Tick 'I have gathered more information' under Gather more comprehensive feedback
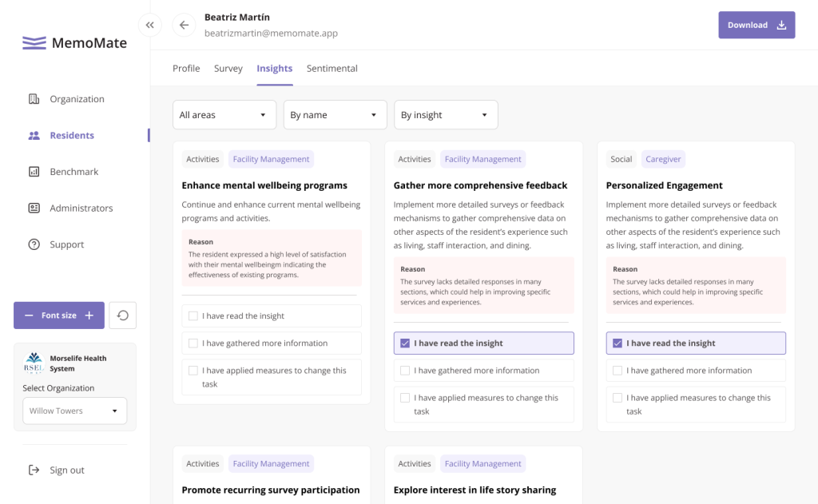The height and width of the screenshot is (504, 818). point(405,371)
